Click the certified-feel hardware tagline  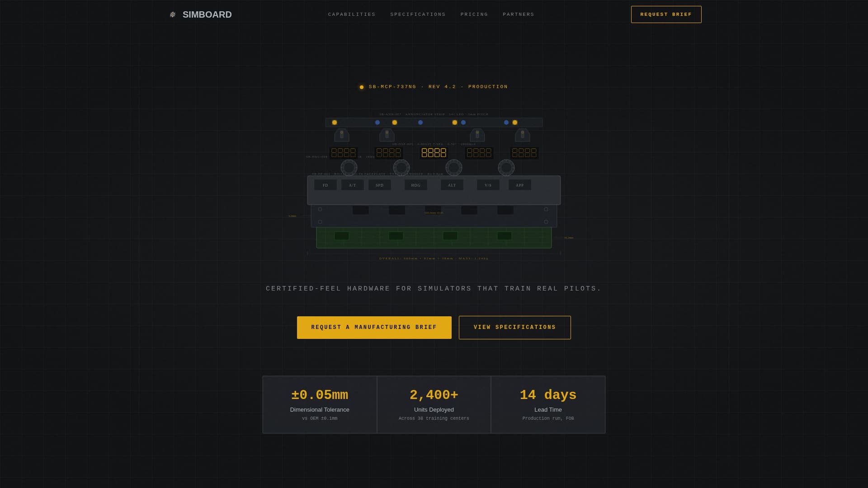pos(434,289)
